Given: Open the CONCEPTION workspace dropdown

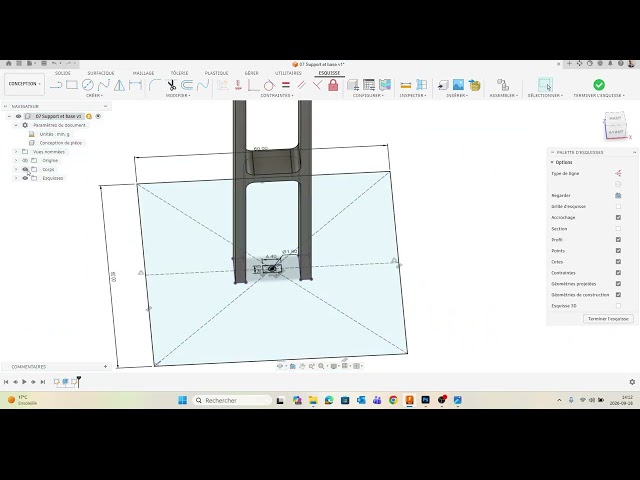Looking at the screenshot, I should coord(24,84).
